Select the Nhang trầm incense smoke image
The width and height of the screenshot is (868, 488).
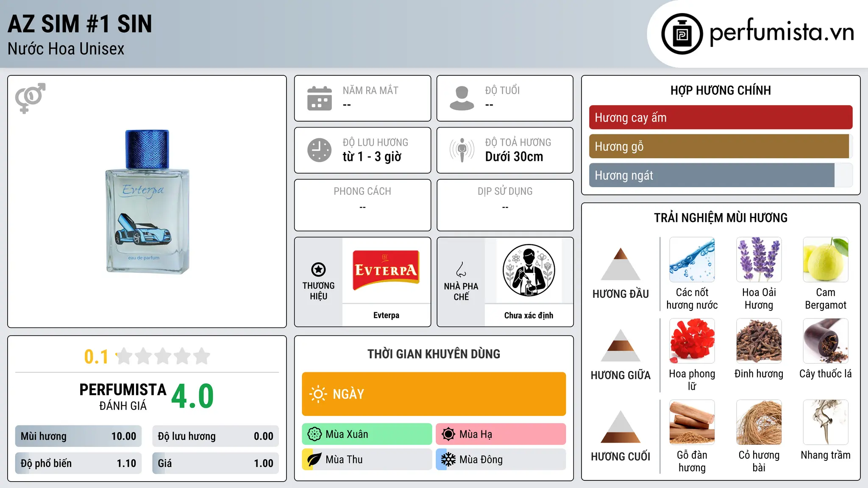tap(826, 422)
